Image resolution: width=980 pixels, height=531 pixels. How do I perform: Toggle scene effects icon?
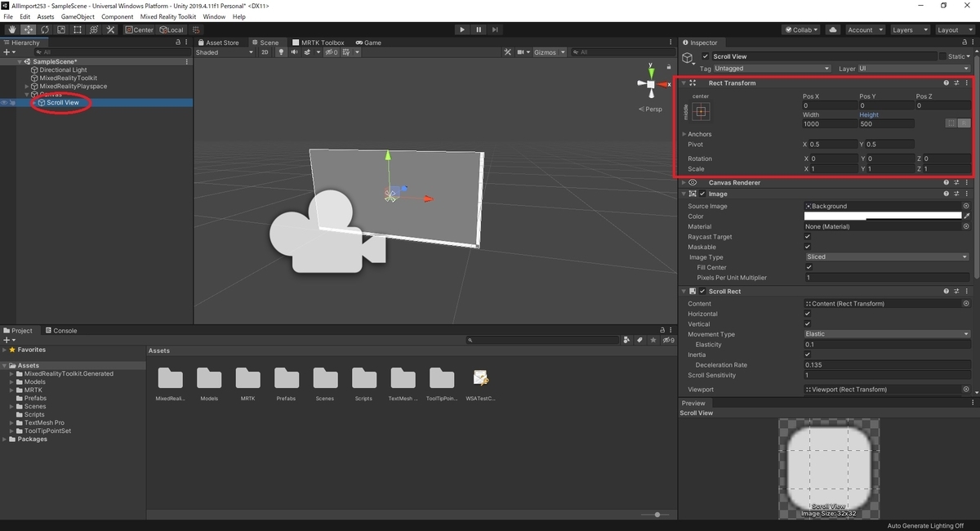tap(309, 52)
